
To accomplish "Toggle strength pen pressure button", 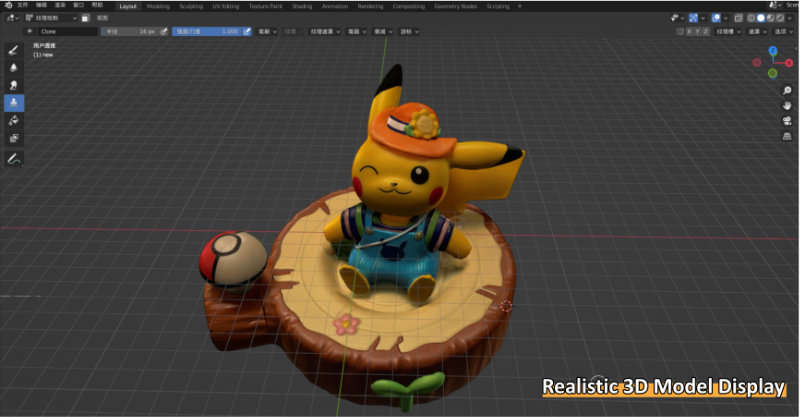I will 246,32.
